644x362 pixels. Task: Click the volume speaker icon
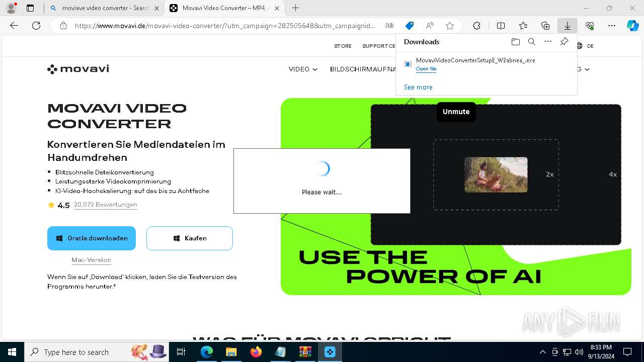point(579,352)
